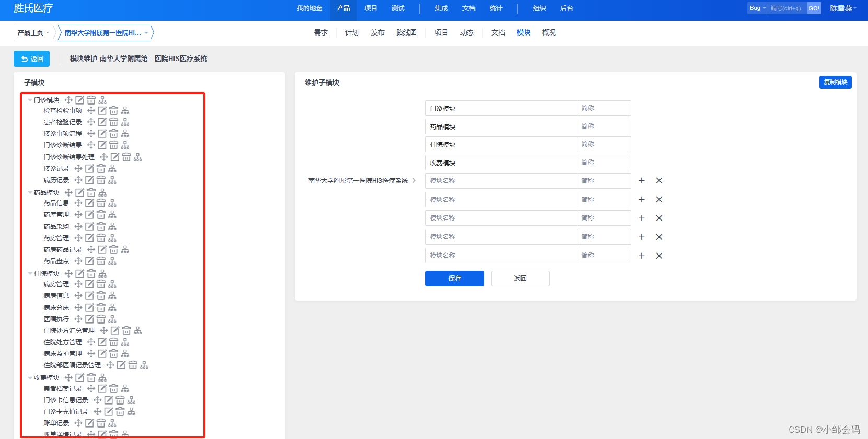
Task: Select 药品模块 in the module tree
Action: point(47,193)
